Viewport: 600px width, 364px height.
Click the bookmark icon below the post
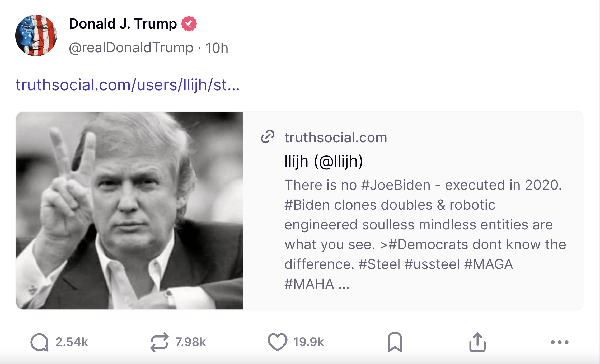click(x=395, y=342)
